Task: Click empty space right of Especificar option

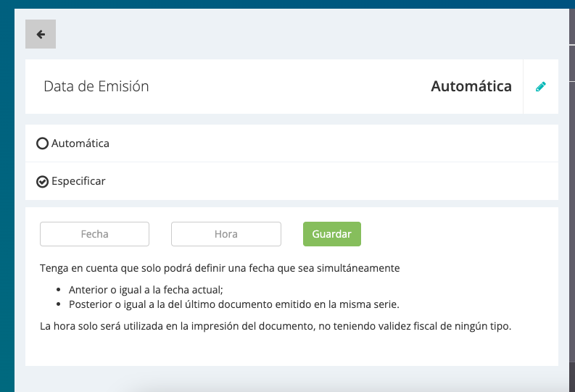Action: coord(326,181)
